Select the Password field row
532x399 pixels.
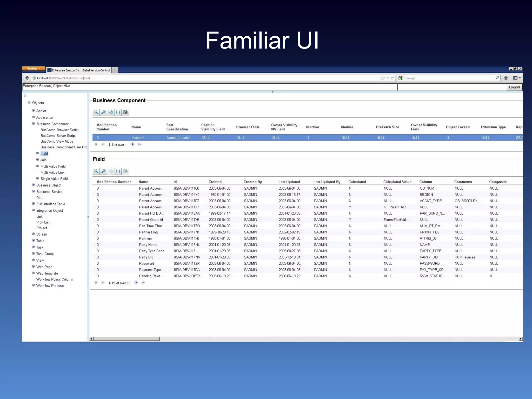click(x=308, y=263)
